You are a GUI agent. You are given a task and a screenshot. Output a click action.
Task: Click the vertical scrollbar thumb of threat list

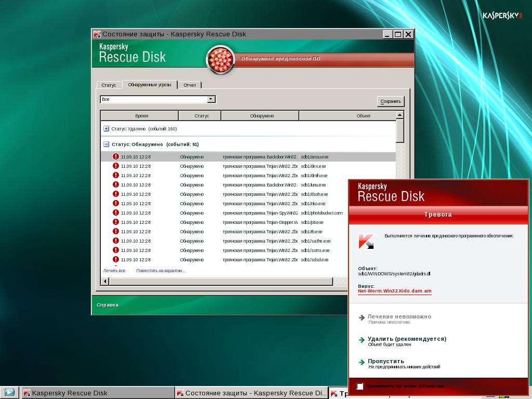(400, 131)
